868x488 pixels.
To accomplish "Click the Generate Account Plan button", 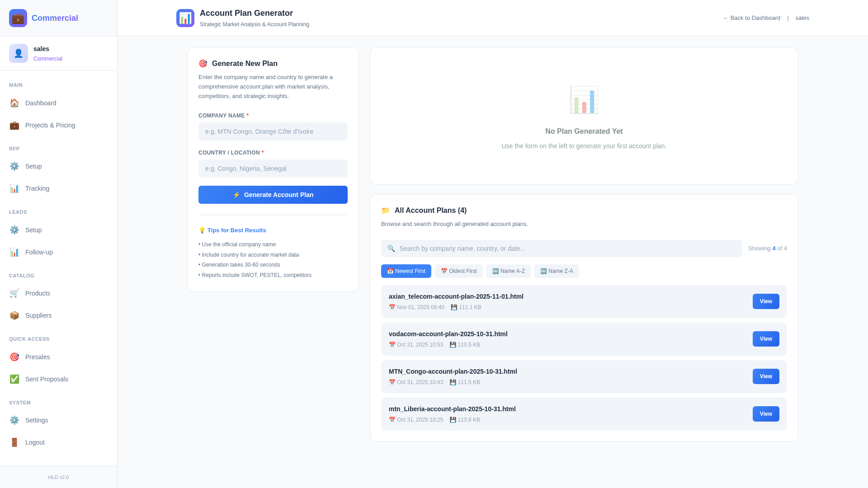I will [x=273, y=195].
